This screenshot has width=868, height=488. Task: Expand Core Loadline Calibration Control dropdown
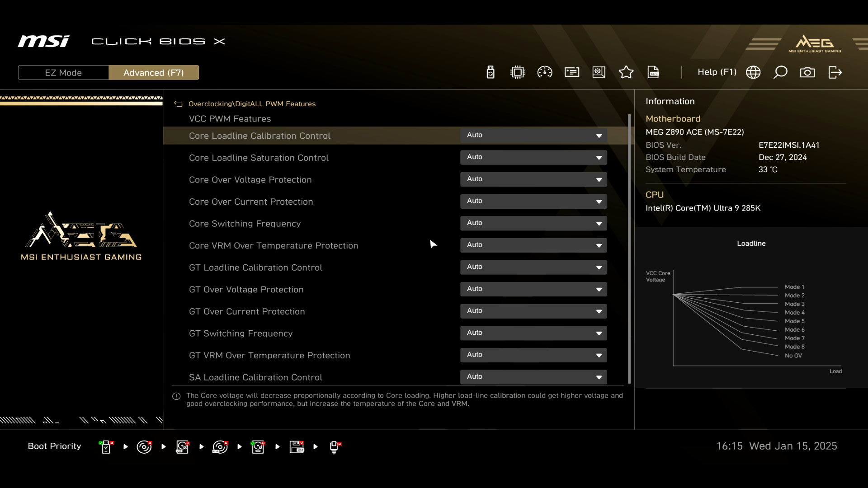coord(533,135)
